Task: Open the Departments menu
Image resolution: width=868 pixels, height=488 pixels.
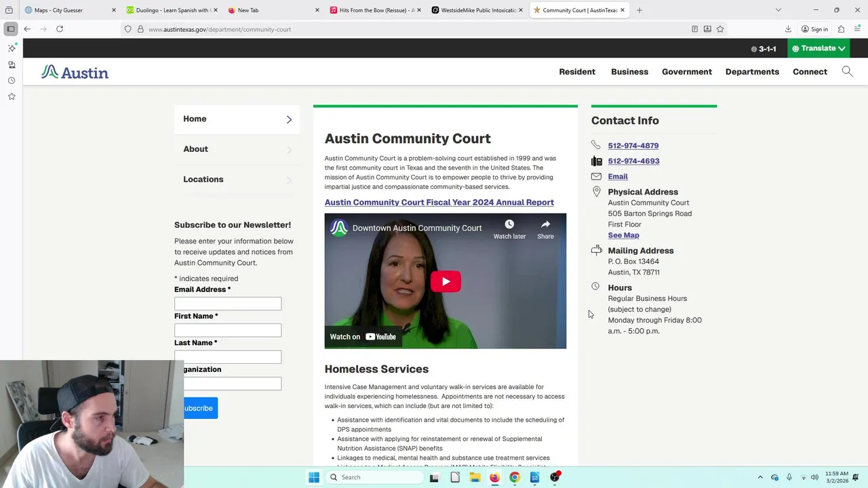Action: 752,72
